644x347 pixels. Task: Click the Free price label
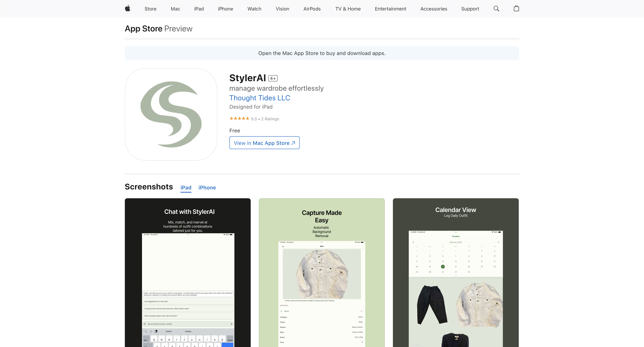coord(234,131)
